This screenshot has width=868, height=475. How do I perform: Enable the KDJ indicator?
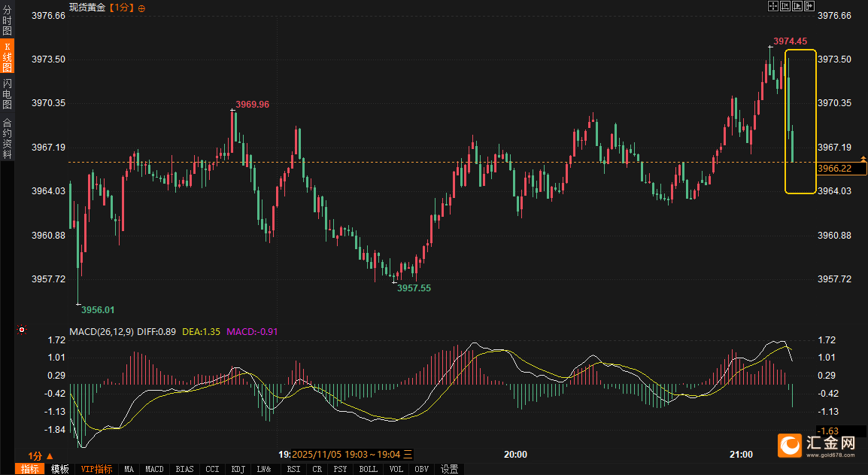(x=238, y=469)
